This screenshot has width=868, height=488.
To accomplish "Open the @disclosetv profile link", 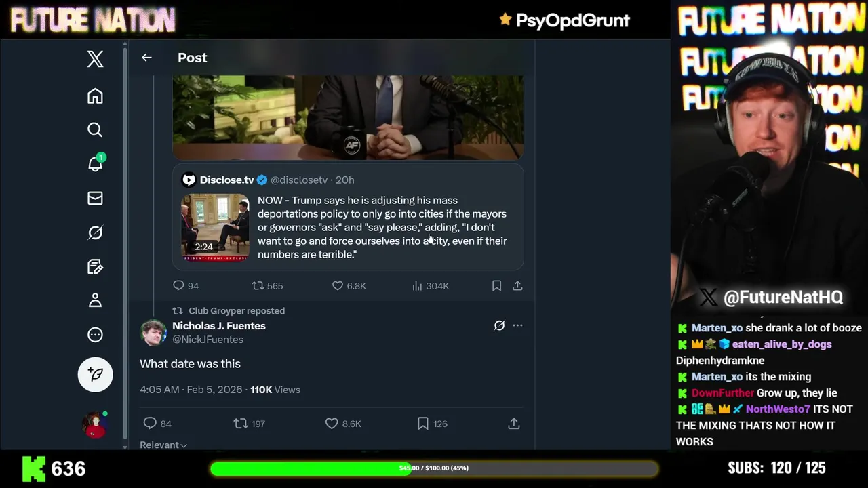I will (299, 180).
